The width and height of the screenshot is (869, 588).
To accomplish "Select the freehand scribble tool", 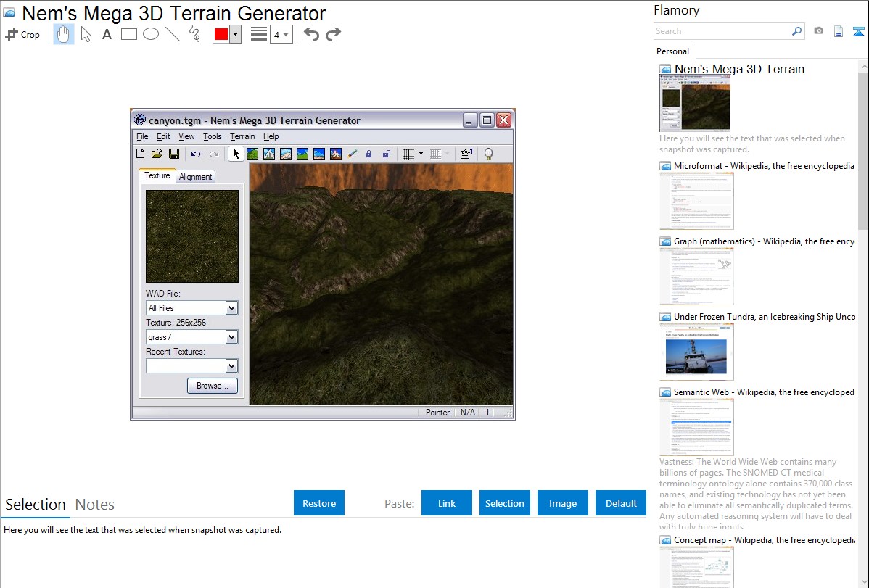I will (x=194, y=34).
